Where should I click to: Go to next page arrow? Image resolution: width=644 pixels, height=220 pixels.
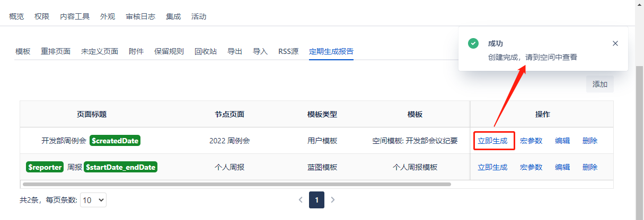click(333, 200)
